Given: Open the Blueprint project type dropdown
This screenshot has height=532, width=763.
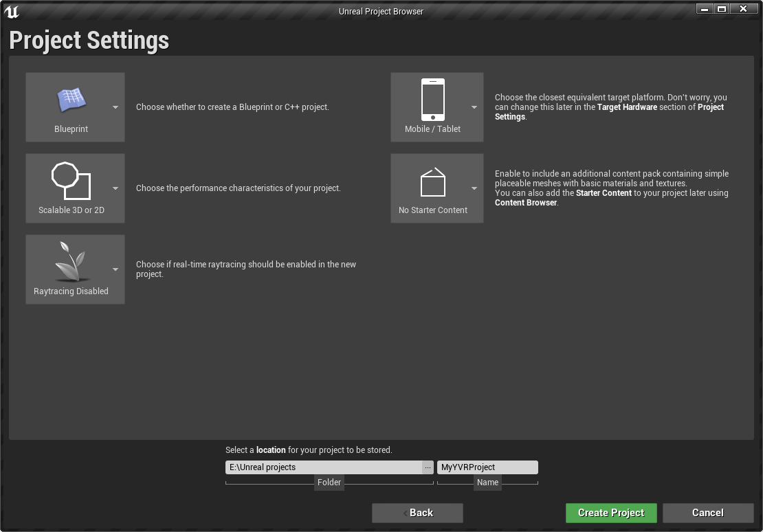Looking at the screenshot, I should tap(115, 107).
